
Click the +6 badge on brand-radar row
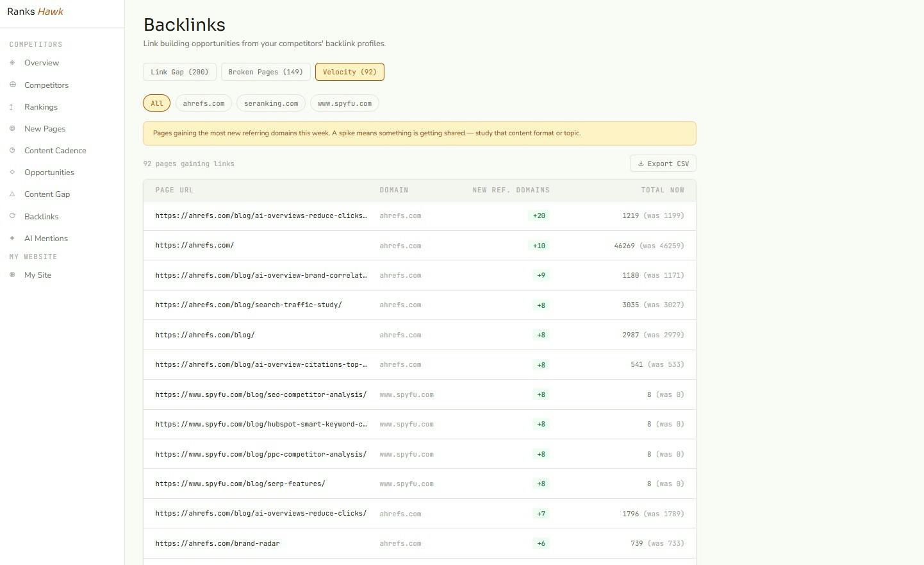pos(541,543)
